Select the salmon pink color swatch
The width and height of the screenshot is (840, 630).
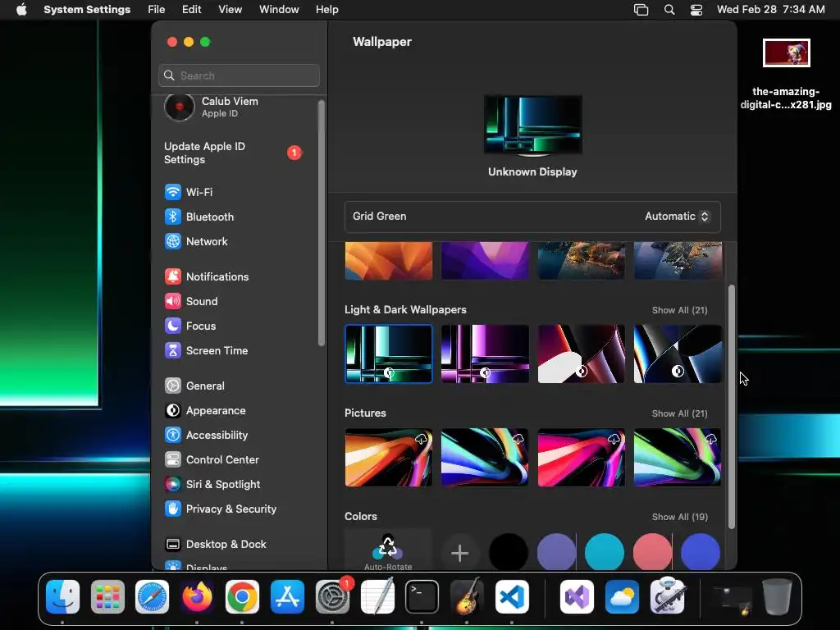point(652,552)
